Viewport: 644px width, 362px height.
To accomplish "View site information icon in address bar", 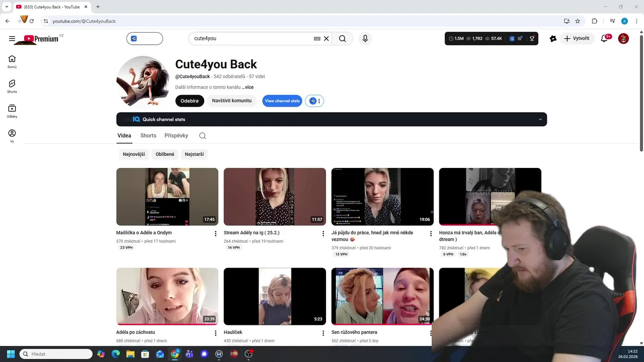I will point(46,21).
